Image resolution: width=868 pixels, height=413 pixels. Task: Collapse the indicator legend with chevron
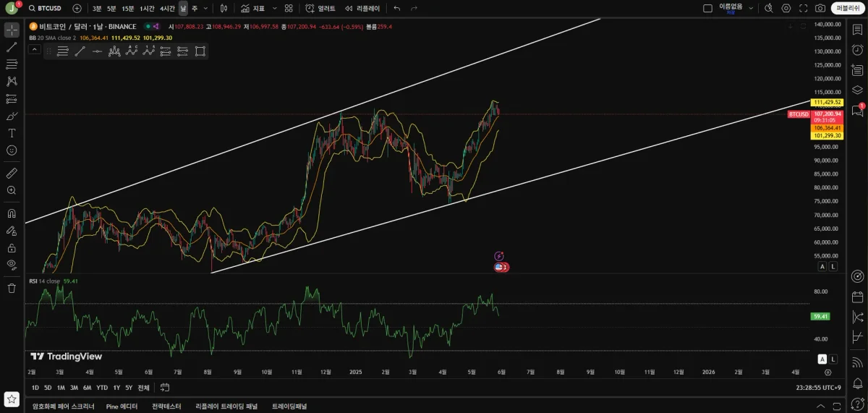[34, 49]
